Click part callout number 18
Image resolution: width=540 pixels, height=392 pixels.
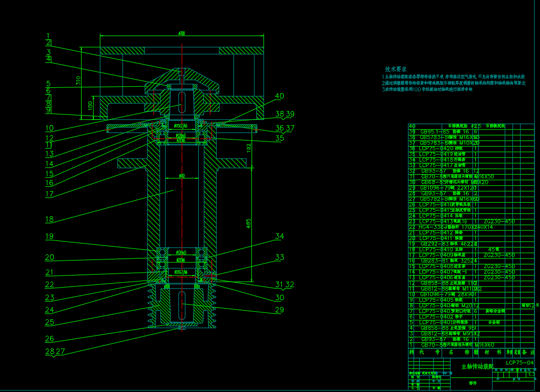click(49, 219)
